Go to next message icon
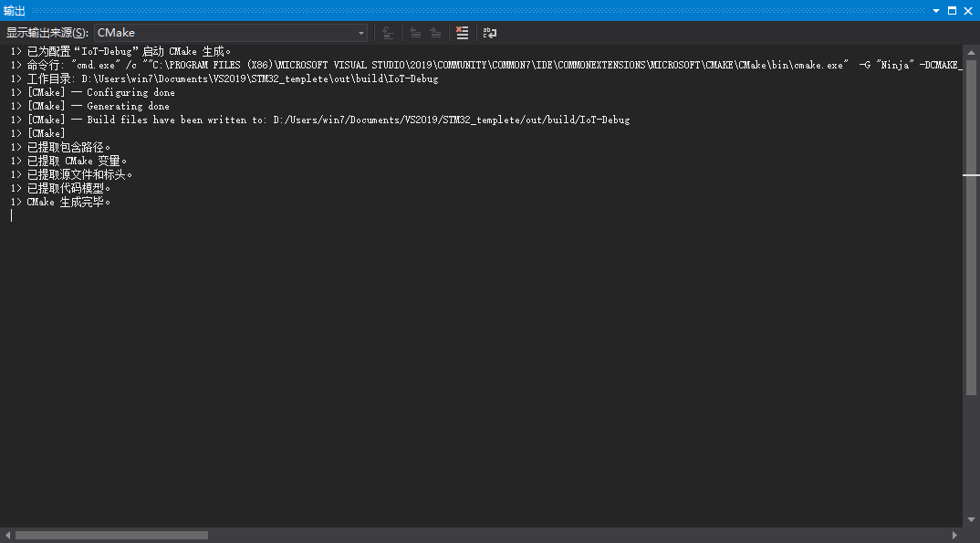 pos(435,33)
